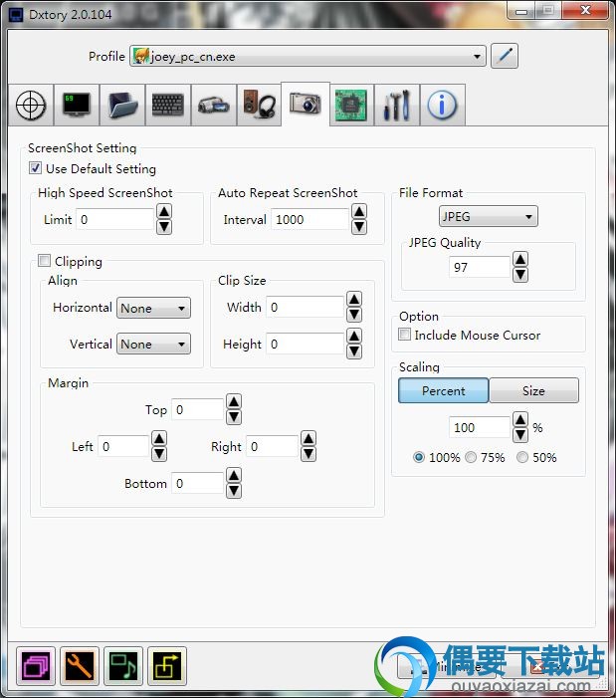Increase JPEG Quality value

520,259
